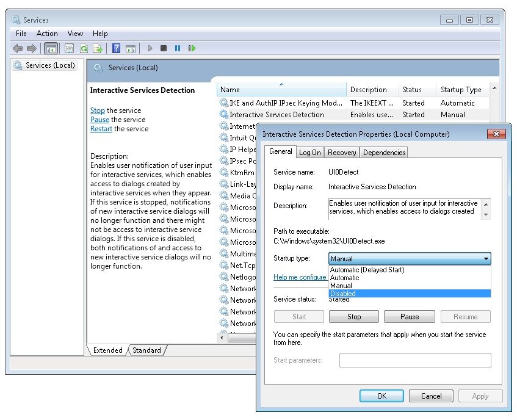The width and height of the screenshot is (517, 420).
Task: Switch to Standard view tab
Action: [146, 350]
